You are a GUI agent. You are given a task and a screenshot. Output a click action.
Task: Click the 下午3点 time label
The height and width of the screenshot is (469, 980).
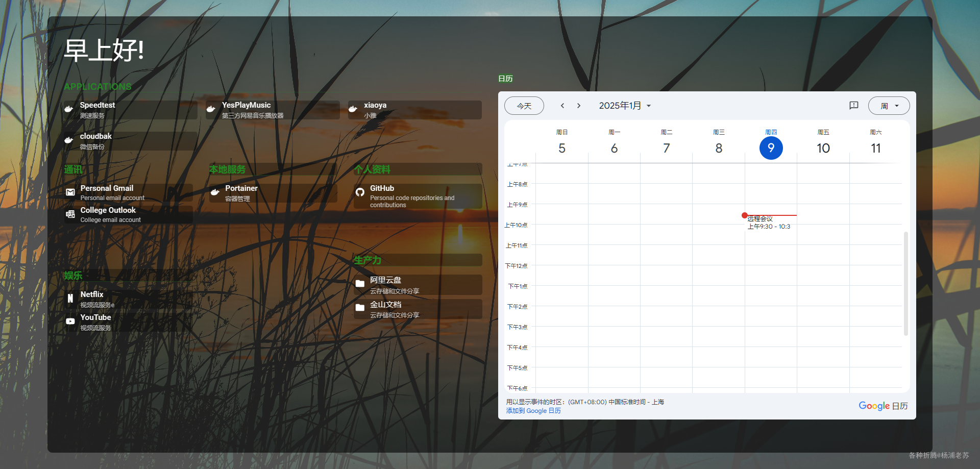point(517,327)
